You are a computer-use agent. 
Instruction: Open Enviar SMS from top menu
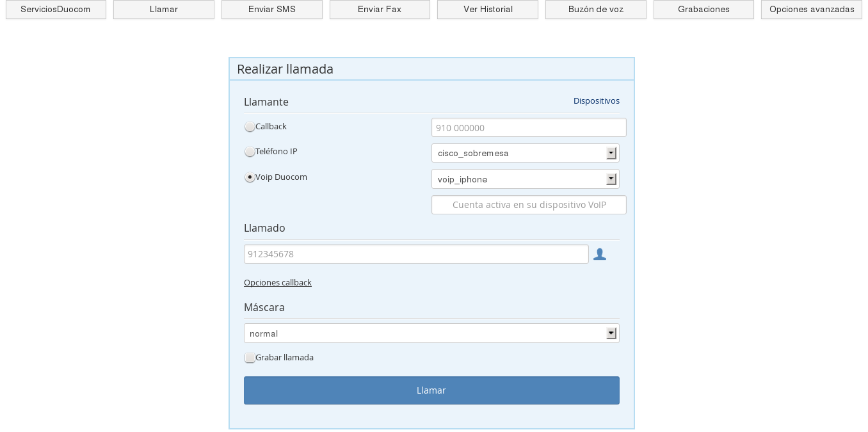272,10
